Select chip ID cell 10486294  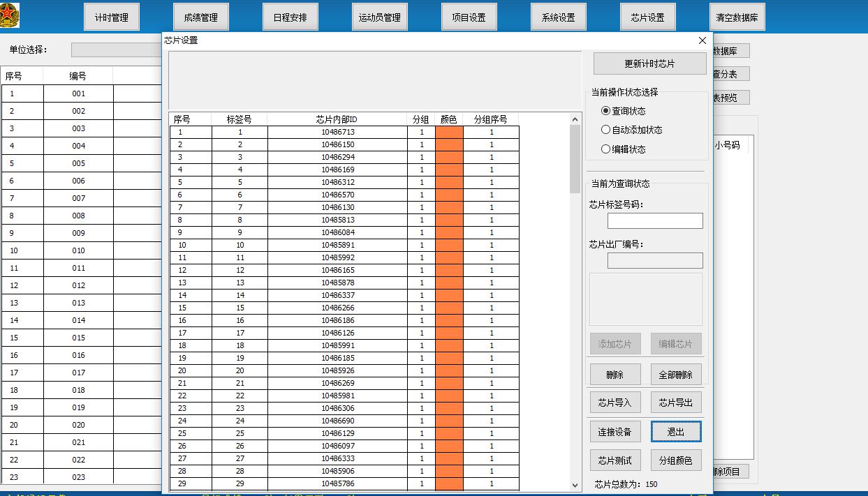[x=337, y=157]
